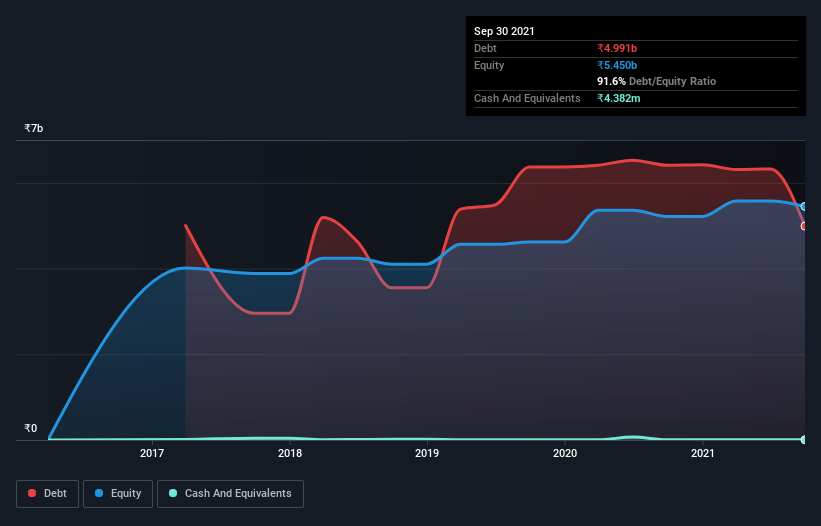
Task: Click the blue Equity endpoint marker
Action: click(x=804, y=207)
